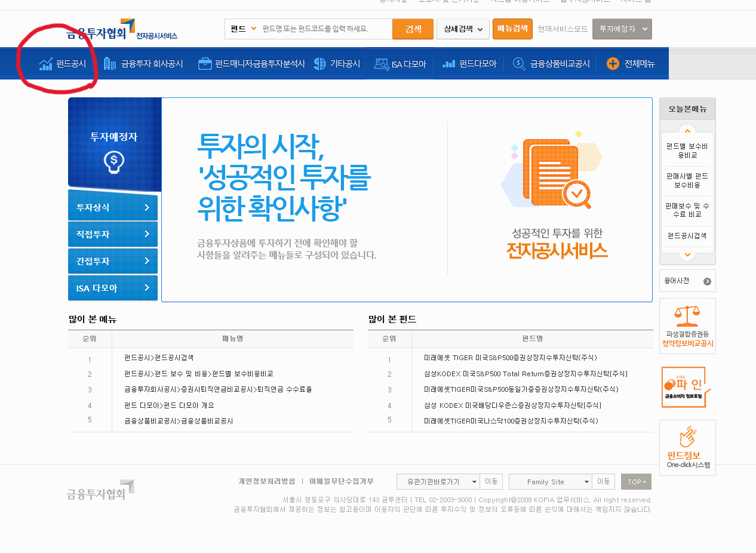Open the ISA 다모아 left sidebar menu
This screenshot has width=756, height=553.
[x=112, y=288]
